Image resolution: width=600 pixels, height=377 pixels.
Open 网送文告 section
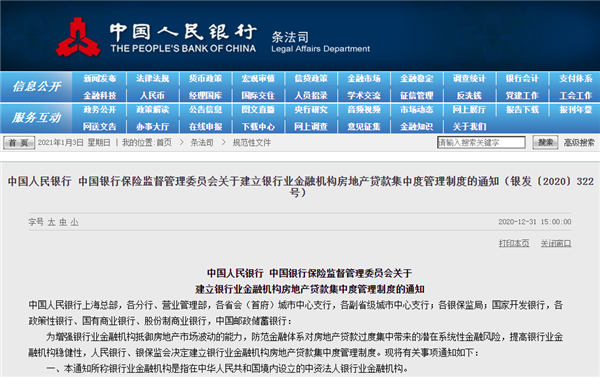(99, 127)
